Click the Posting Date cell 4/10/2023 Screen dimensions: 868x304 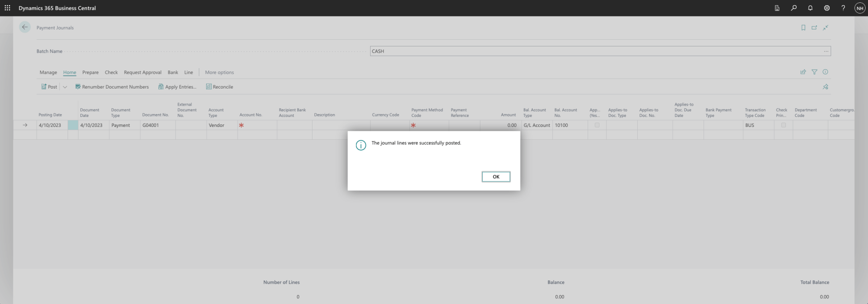point(52,125)
